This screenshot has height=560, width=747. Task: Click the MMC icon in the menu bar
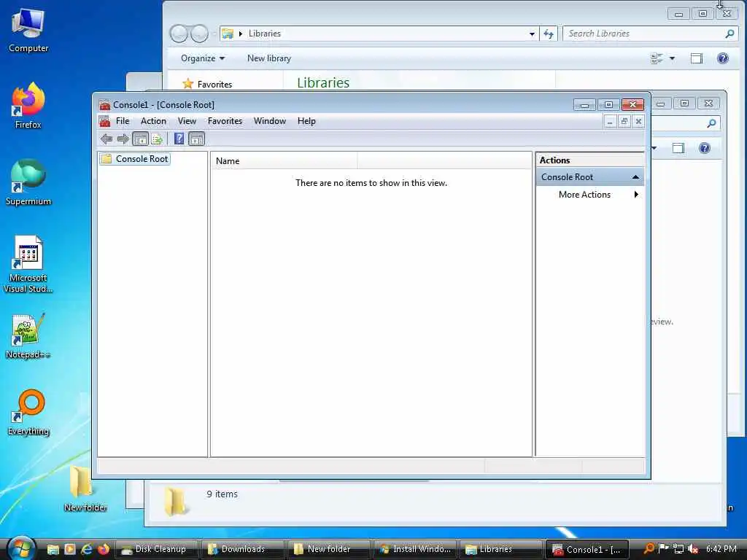pos(105,122)
